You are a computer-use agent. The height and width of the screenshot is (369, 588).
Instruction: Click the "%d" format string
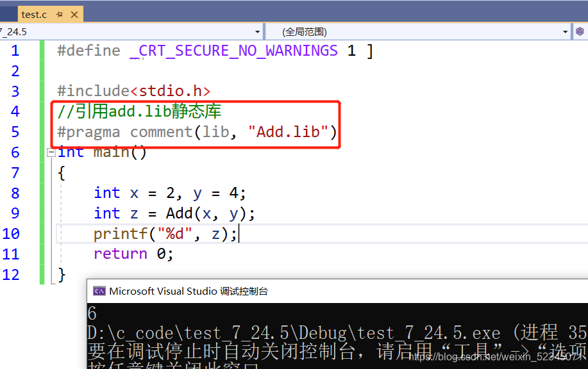[x=175, y=234]
